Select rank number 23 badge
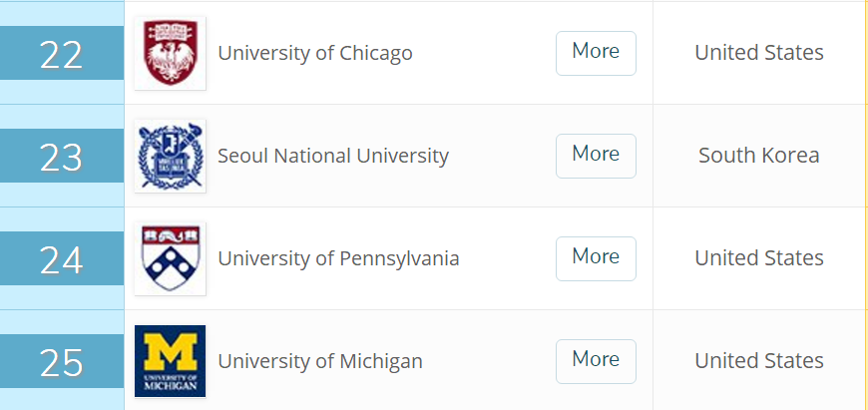Viewport: 868px width, 410px height. click(x=62, y=156)
